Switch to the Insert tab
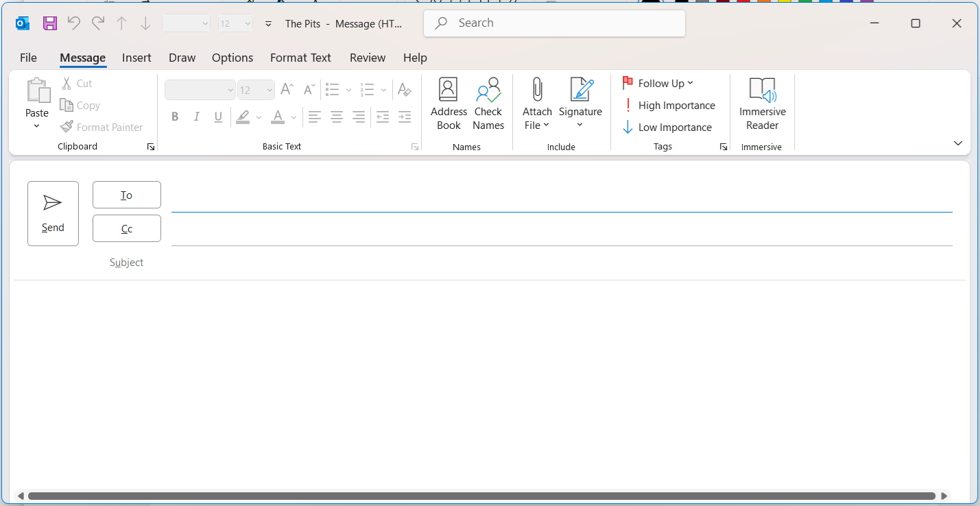 pyautogui.click(x=136, y=58)
